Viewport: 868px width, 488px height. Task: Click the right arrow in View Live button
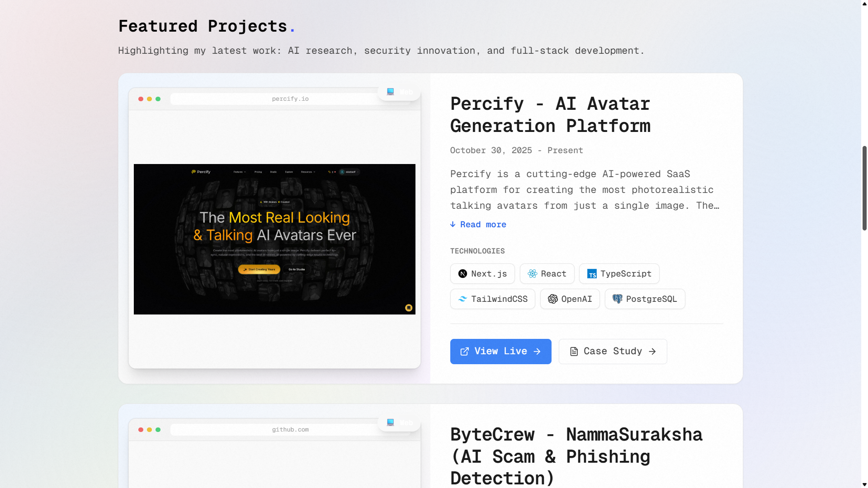pos(537,352)
